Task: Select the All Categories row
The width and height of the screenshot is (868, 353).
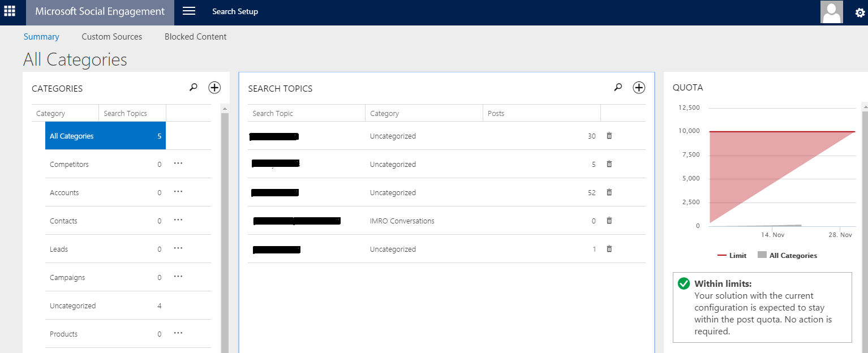Action: tap(105, 136)
